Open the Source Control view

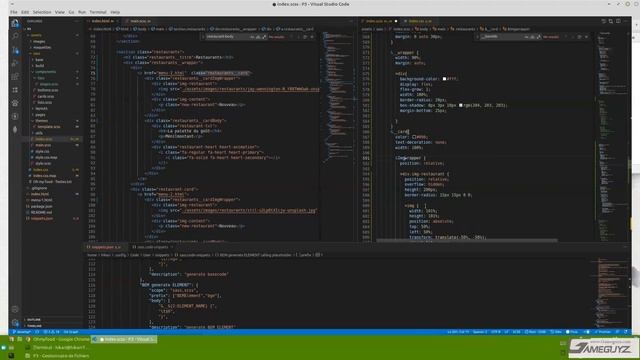coord(15,50)
